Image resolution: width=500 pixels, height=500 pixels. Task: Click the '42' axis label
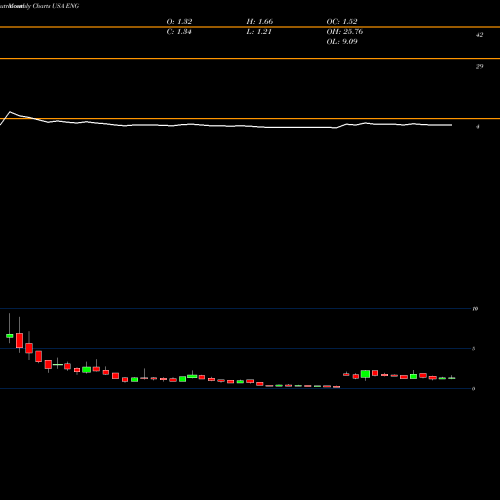pos(479,35)
